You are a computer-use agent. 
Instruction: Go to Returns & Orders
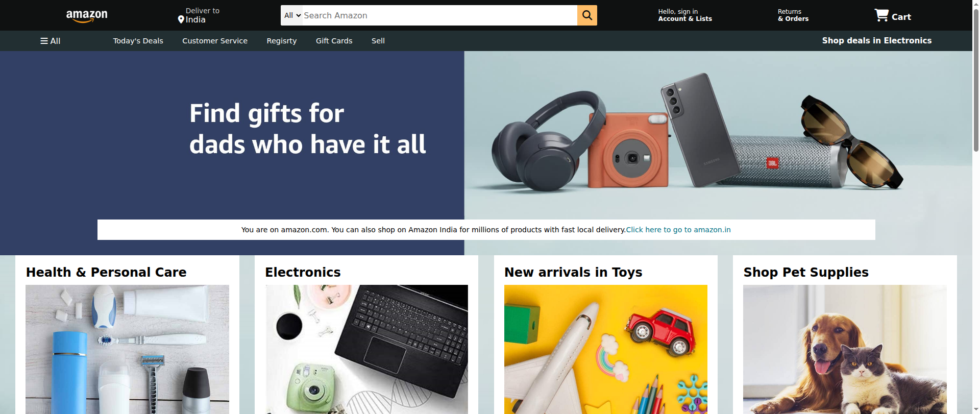[793, 15]
